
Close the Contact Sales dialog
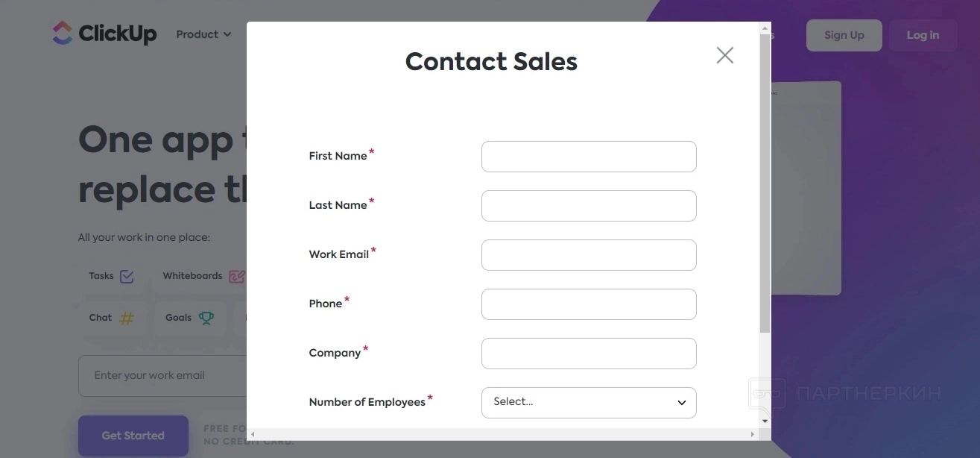(724, 55)
